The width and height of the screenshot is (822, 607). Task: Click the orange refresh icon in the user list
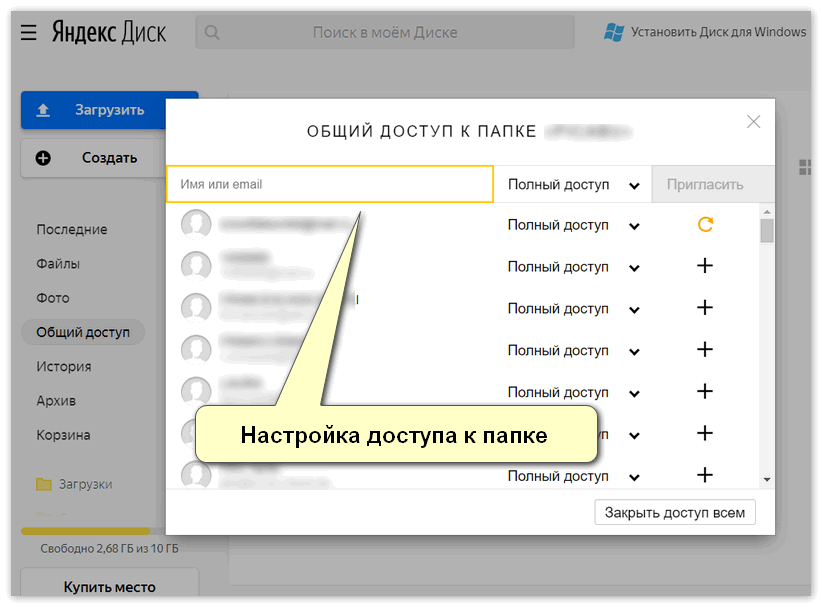[x=705, y=224]
